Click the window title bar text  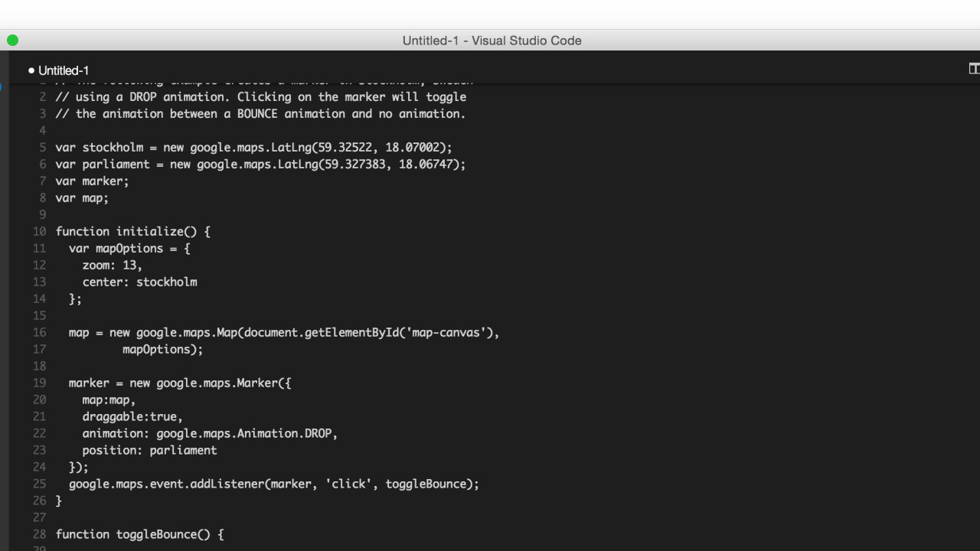tap(492, 41)
